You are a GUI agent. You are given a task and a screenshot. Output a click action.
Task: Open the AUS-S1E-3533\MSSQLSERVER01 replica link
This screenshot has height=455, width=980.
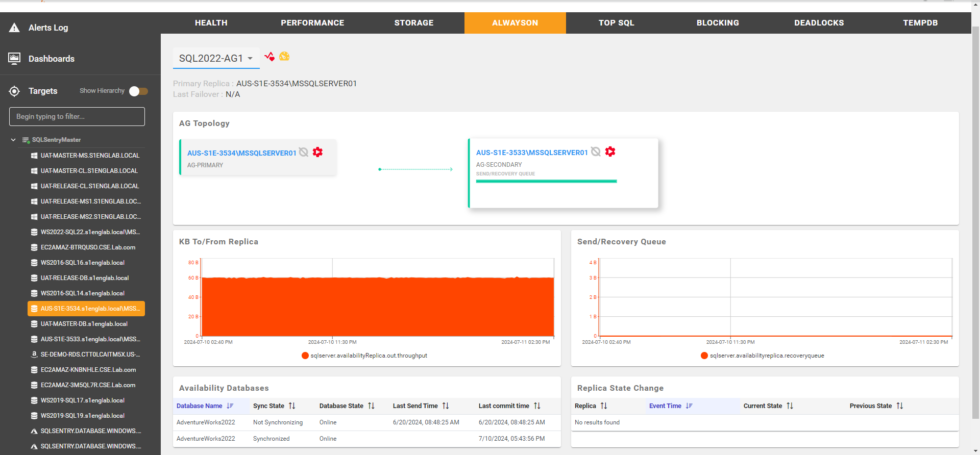(532, 153)
